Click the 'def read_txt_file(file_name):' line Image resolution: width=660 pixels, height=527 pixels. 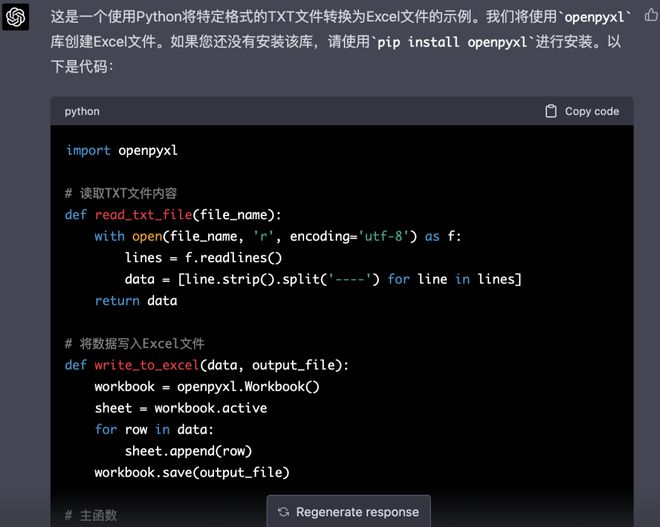click(173, 215)
